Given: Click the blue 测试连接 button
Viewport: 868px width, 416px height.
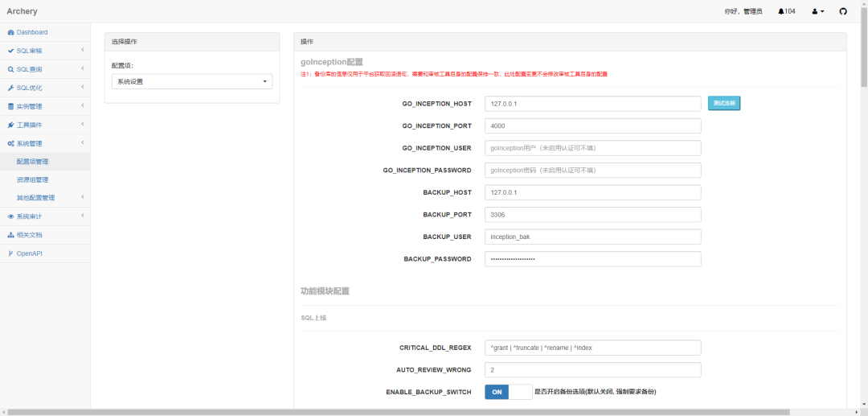Looking at the screenshot, I should click(723, 104).
